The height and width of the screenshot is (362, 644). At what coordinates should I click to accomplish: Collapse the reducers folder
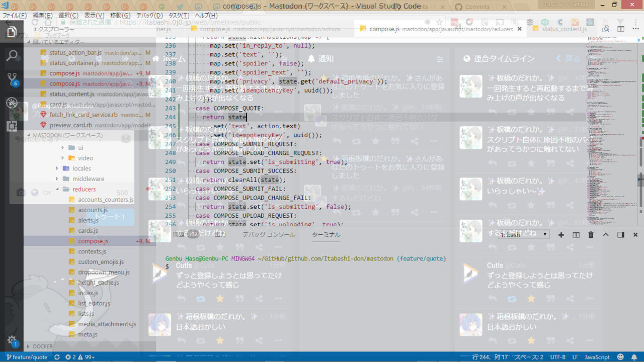(x=84, y=189)
